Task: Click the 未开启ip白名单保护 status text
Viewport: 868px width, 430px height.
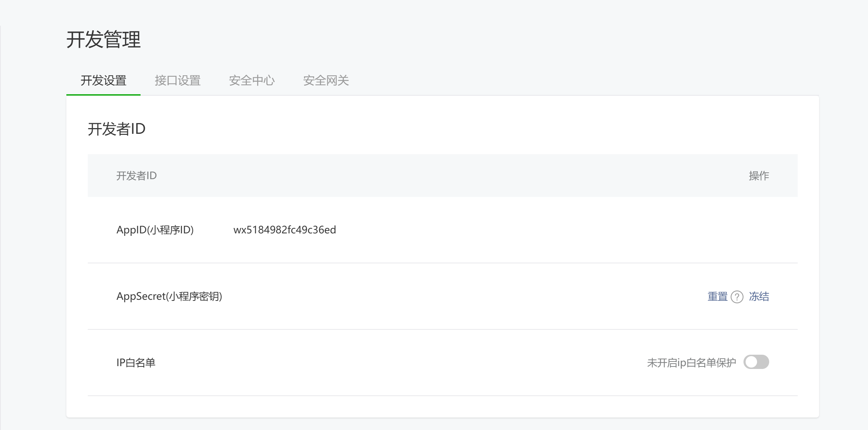Action: click(x=691, y=363)
